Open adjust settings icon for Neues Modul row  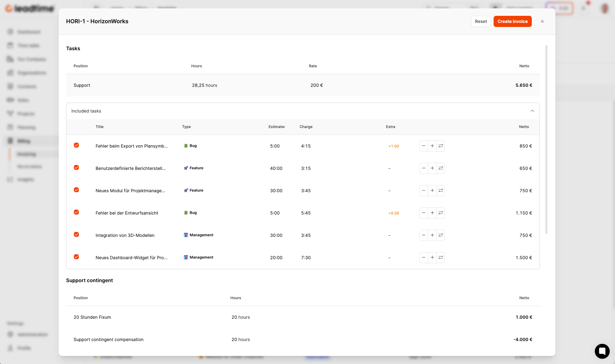click(441, 191)
